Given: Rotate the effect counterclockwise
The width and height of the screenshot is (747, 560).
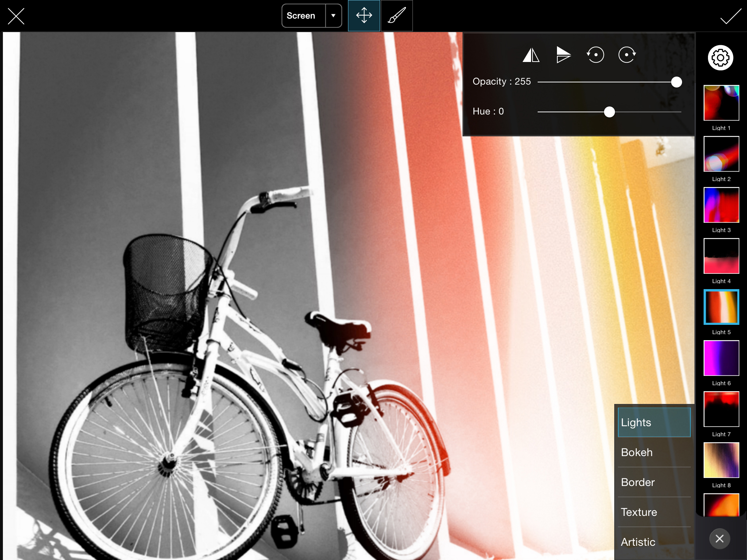Looking at the screenshot, I should click(596, 55).
